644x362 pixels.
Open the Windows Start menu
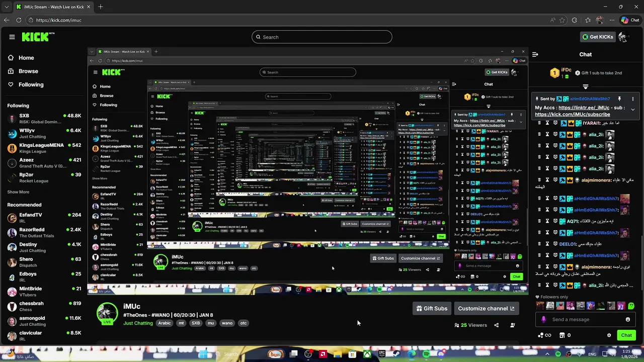coord(204,354)
